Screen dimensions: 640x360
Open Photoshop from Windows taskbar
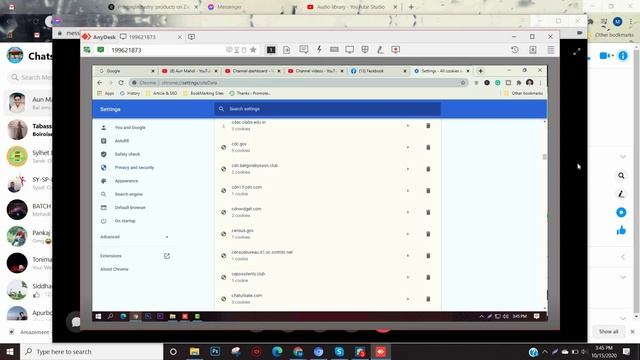point(215,351)
